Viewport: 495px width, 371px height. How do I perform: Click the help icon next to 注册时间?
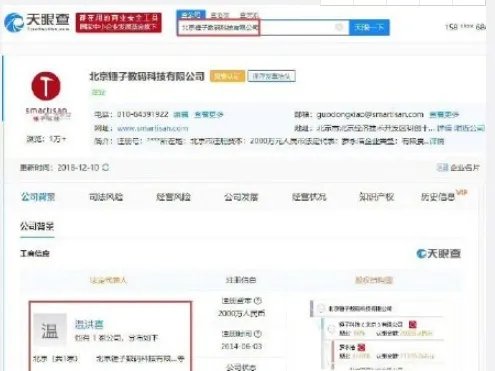[258, 334]
